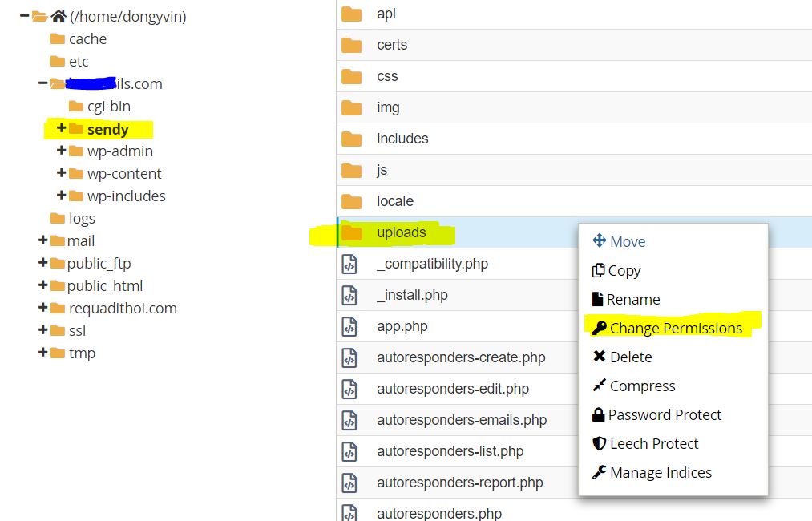This screenshot has height=521, width=812.
Task: Click the PHP file icon for app.php
Action: coord(349,326)
